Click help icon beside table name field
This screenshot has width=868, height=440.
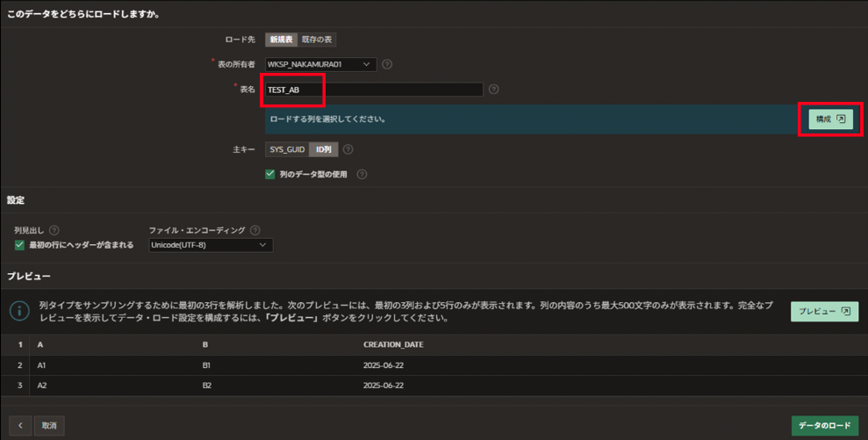(x=493, y=90)
